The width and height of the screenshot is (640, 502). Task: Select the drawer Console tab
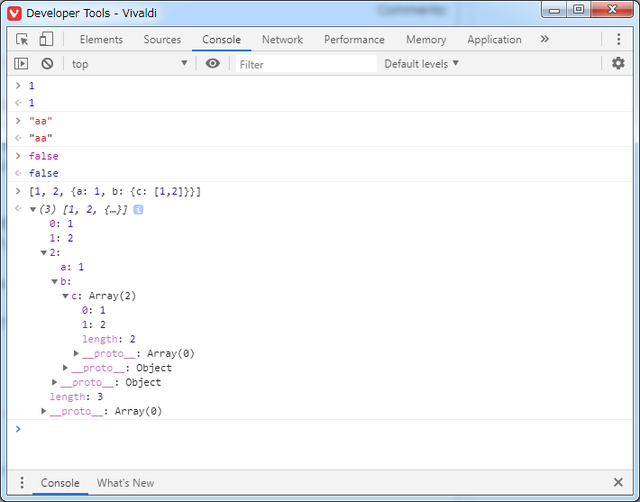click(x=60, y=483)
